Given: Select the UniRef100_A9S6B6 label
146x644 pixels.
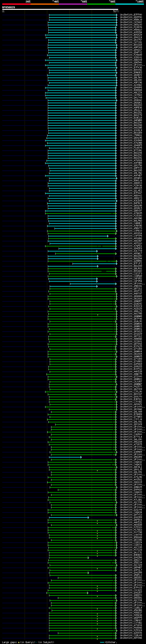Looking at the screenshot, I should [x=131, y=239].
